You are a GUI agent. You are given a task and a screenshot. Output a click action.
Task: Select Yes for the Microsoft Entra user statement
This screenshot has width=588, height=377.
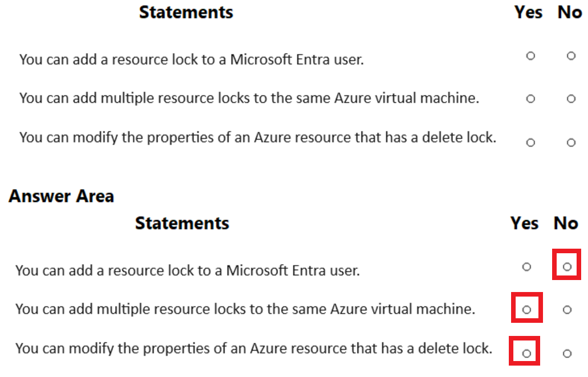(x=530, y=56)
